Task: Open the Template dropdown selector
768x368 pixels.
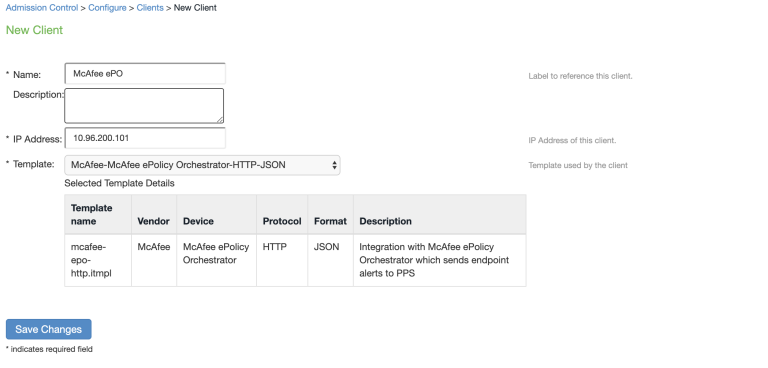Action: pos(202,165)
